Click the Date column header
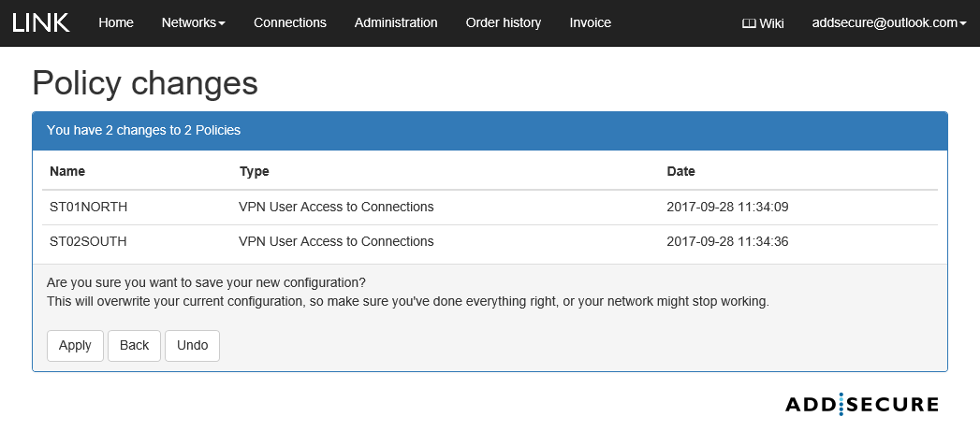980x431 pixels. pyautogui.click(x=680, y=171)
